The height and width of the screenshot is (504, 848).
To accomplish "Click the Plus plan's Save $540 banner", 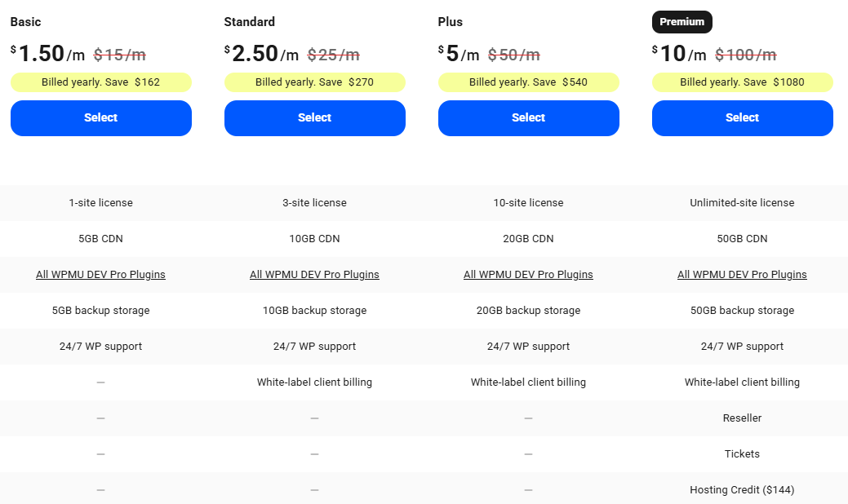I will tap(528, 82).
